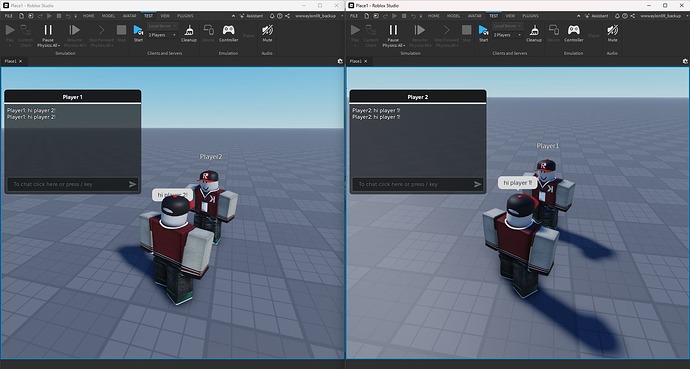Select TEST tab in Player 2 window
This screenshot has height=369, width=690.
(x=494, y=16)
